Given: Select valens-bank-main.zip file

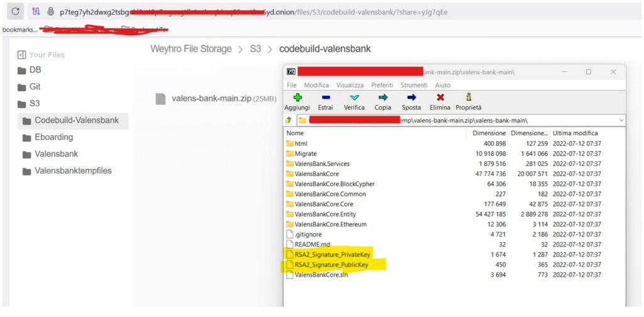Looking at the screenshot, I should [207, 99].
